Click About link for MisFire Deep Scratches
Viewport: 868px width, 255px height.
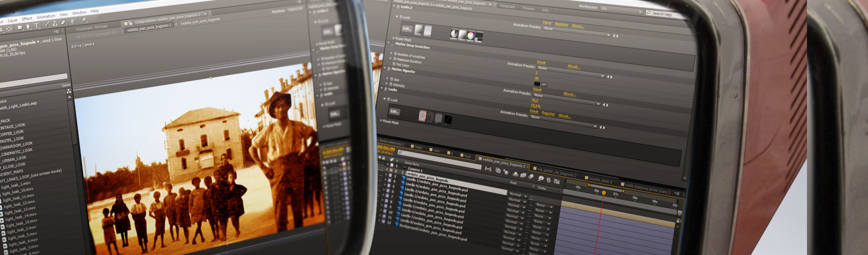[x=573, y=67]
